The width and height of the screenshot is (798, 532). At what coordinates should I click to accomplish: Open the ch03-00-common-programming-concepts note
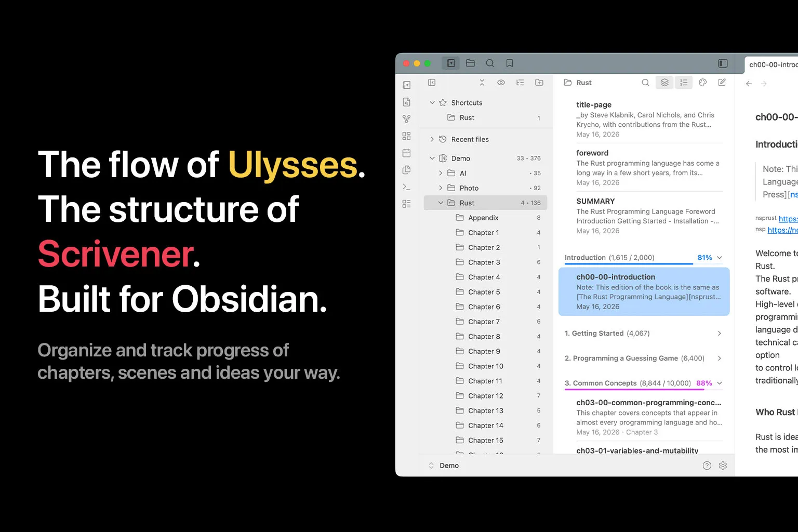coord(644,418)
